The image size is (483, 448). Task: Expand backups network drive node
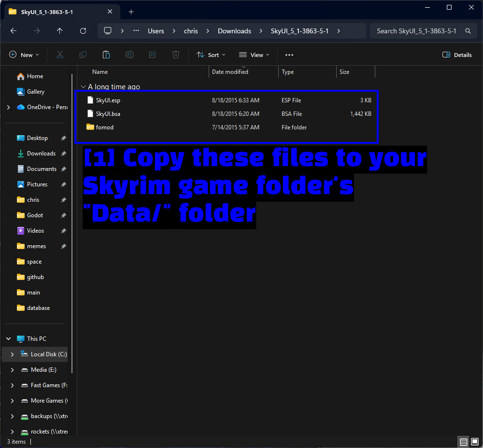13,416
